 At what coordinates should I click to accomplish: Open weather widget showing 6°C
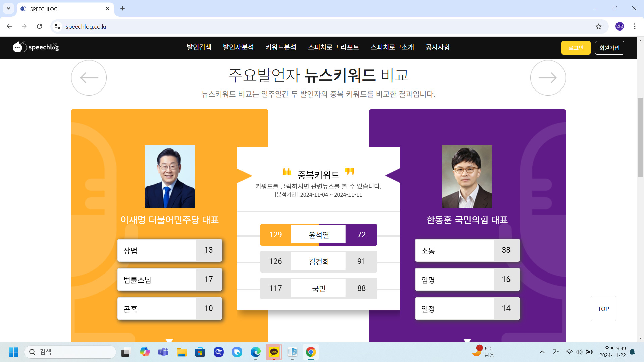[x=483, y=352]
